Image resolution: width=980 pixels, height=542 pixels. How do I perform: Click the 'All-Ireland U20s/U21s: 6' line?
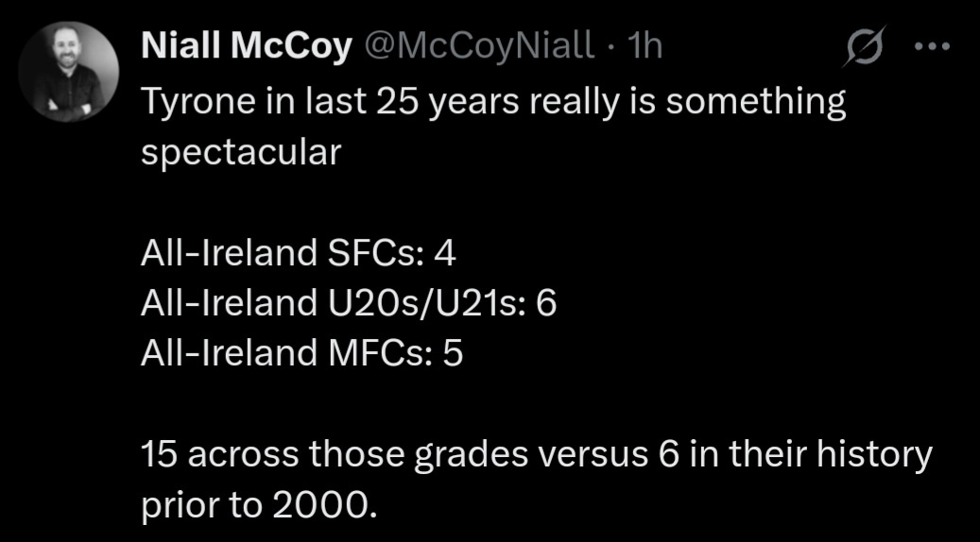pos(349,303)
